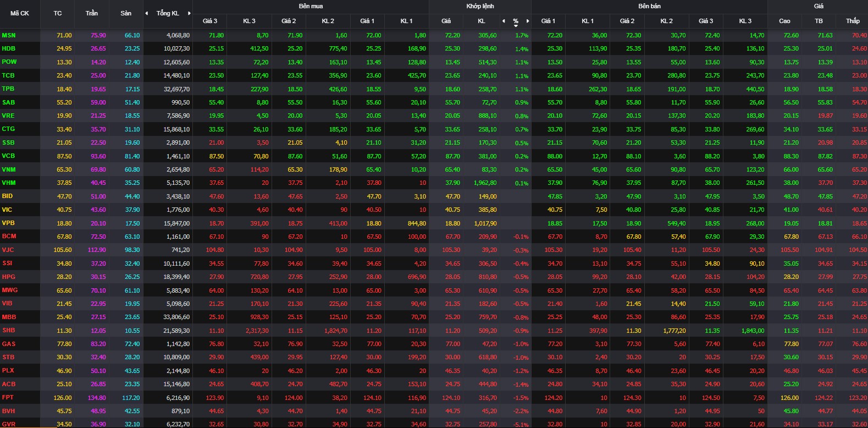Select the MWG ticker symbol

10,290
